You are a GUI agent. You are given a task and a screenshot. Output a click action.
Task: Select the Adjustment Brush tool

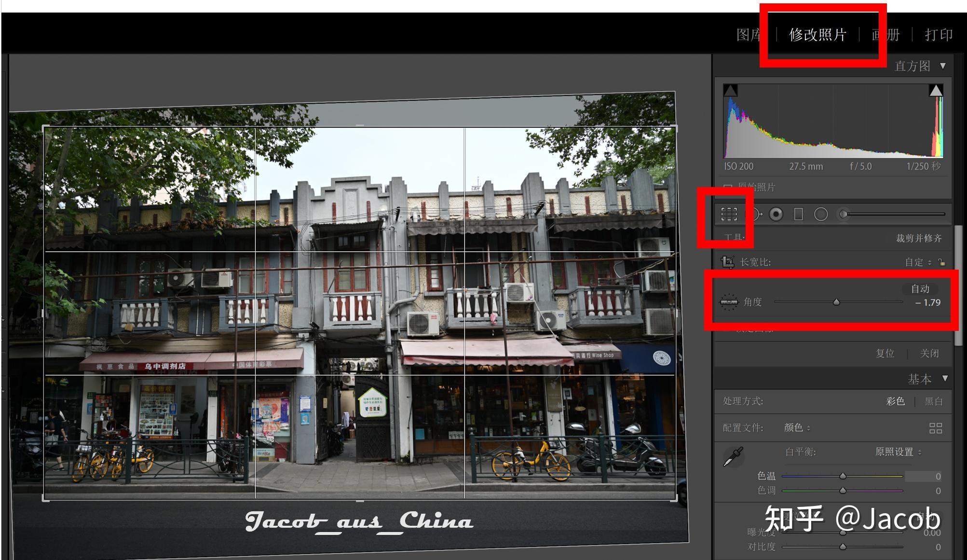tap(844, 214)
